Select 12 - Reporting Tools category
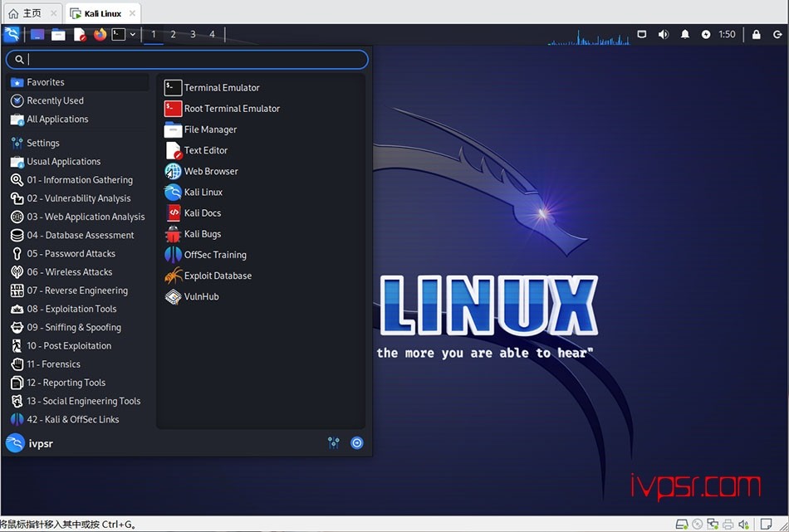 (78, 383)
